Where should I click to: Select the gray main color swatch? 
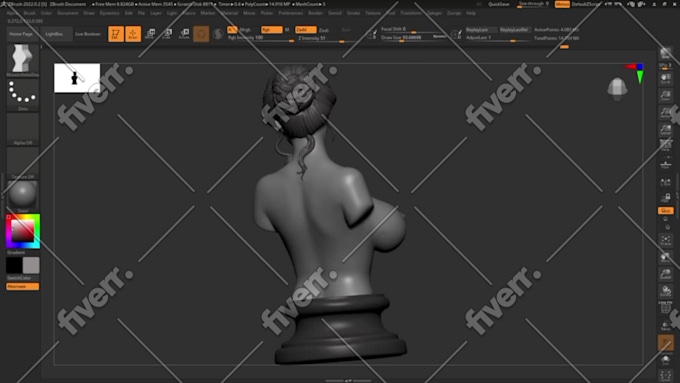click(31, 265)
